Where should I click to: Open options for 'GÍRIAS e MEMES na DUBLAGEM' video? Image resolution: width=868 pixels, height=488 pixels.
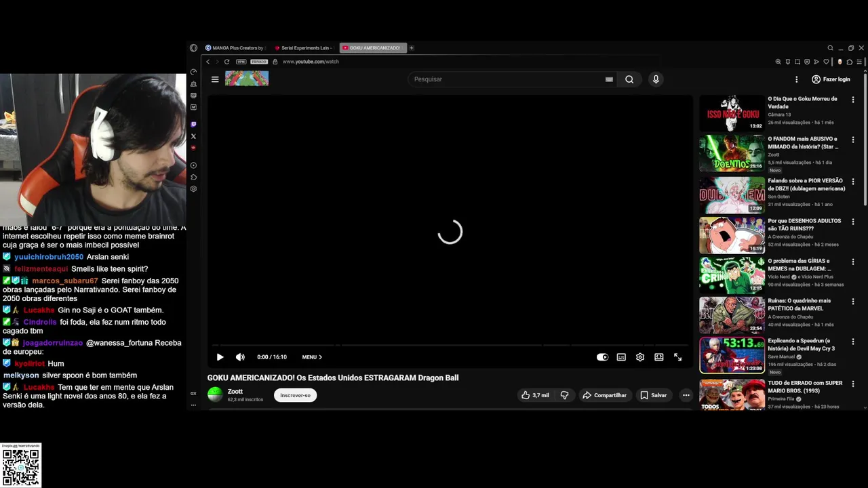(x=853, y=262)
